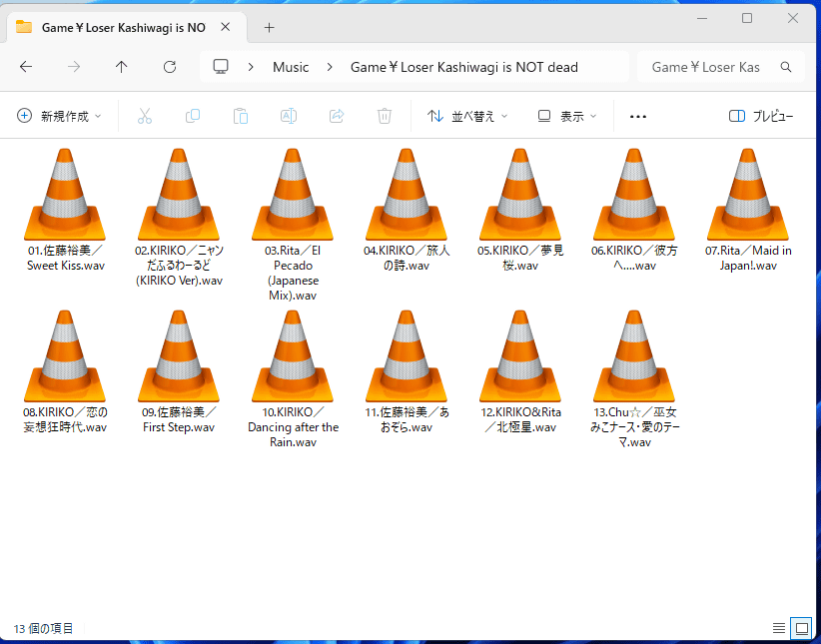Select 02.KIRIKO／ニャンだふるわーるど file icon
The height and width of the screenshot is (644, 821).
(179, 195)
